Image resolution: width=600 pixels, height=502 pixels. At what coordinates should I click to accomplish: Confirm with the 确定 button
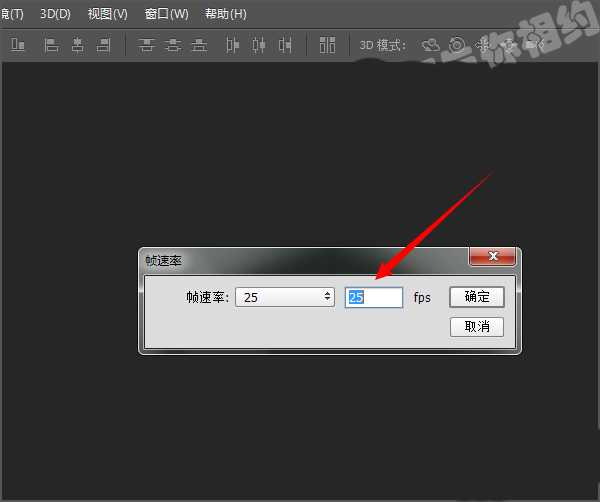coord(477,297)
